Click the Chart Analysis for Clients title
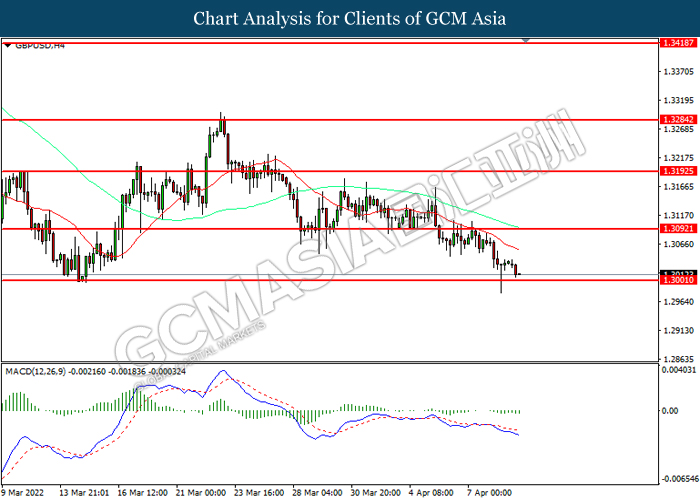Image resolution: width=700 pixels, height=500 pixels. [350, 19]
